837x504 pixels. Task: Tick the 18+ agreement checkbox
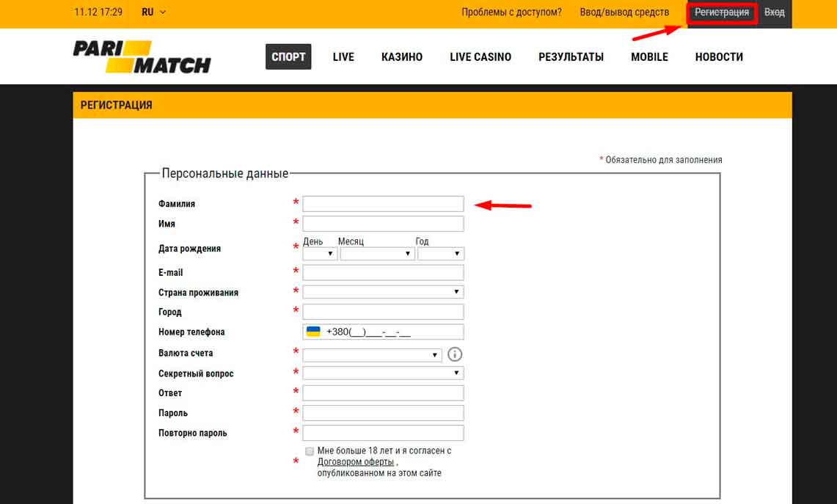(309, 451)
